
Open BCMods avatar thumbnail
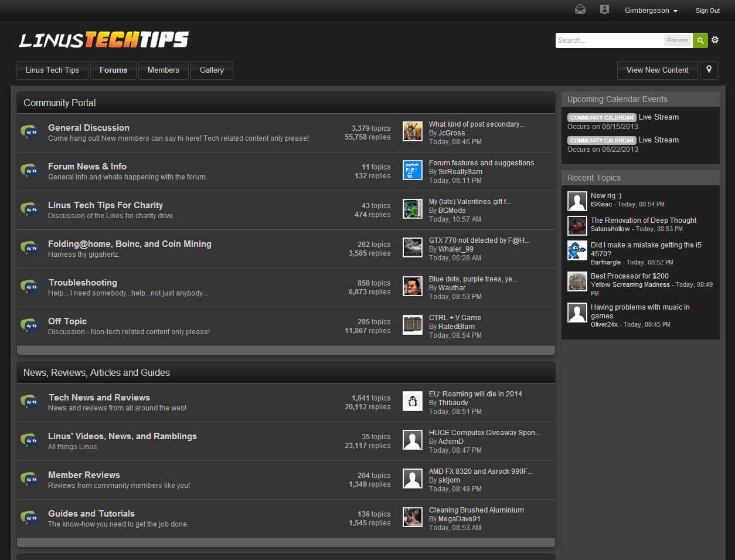(413, 209)
